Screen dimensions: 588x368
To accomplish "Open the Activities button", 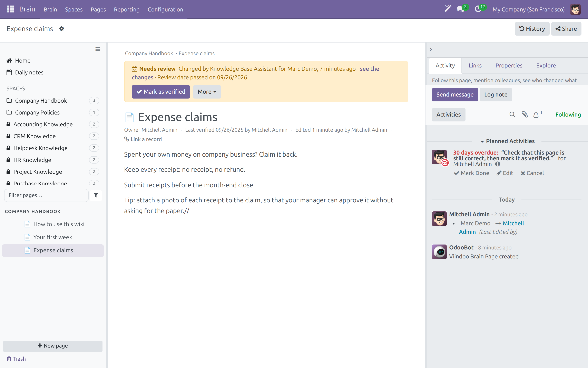I will tap(449, 115).
